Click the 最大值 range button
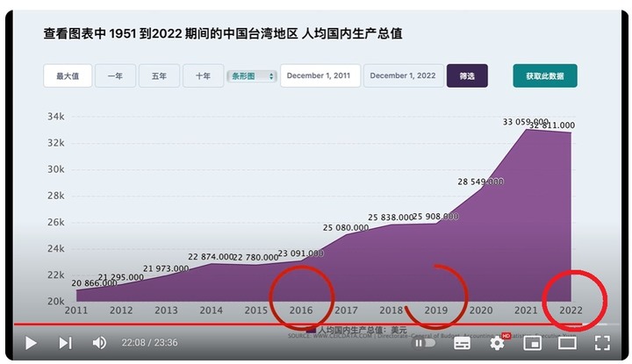The width and height of the screenshot is (632, 364). coord(68,75)
